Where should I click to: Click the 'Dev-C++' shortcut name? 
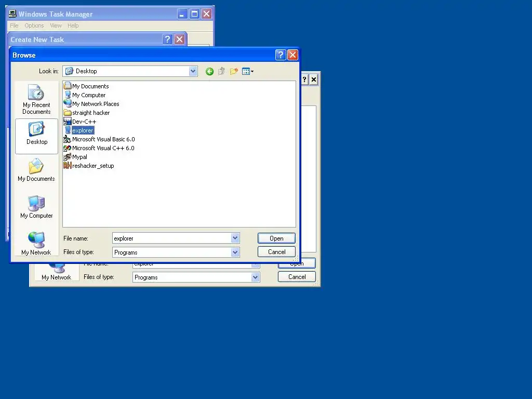tap(84, 122)
